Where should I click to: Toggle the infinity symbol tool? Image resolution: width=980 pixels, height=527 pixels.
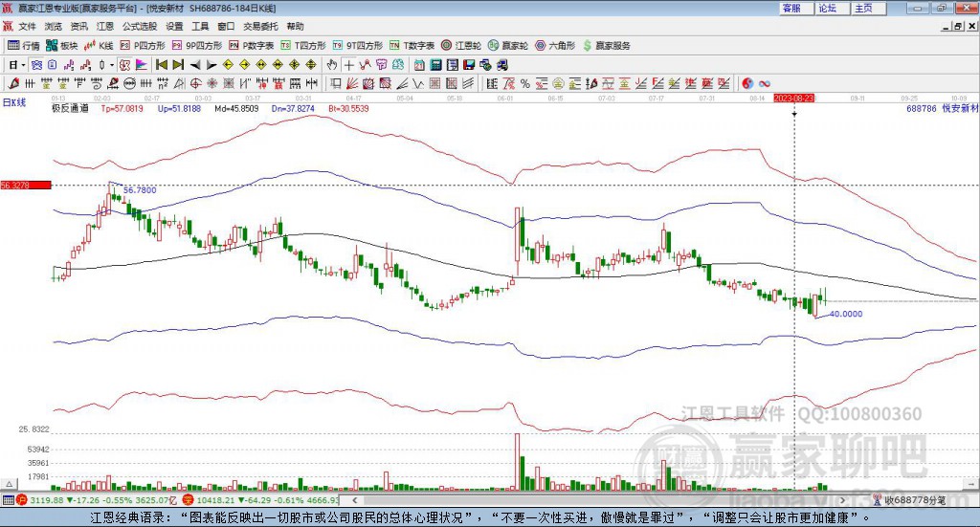click(766, 82)
